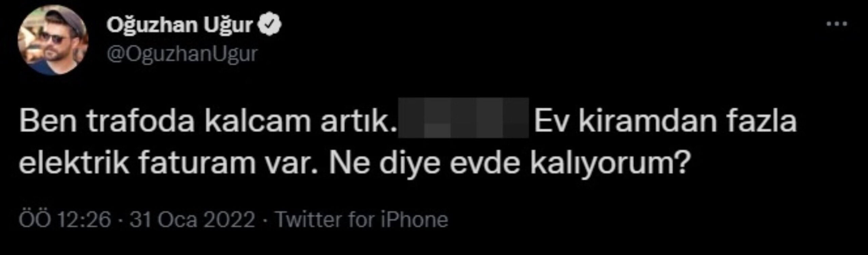Click the blue verified checkmark badge
The image size is (868, 255).
(270, 25)
